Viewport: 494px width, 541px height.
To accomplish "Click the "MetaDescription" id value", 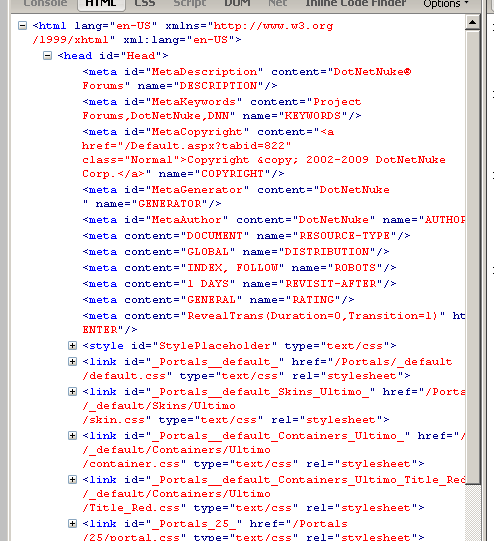I will 204,72.
